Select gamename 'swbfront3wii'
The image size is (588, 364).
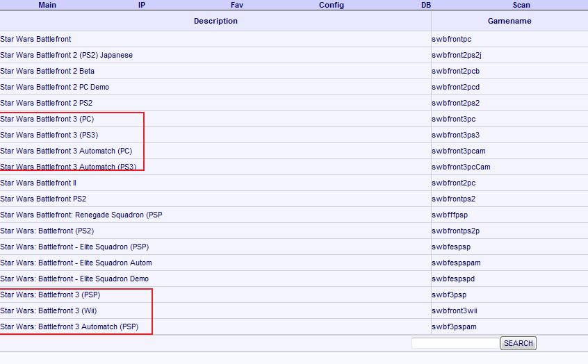(x=455, y=311)
